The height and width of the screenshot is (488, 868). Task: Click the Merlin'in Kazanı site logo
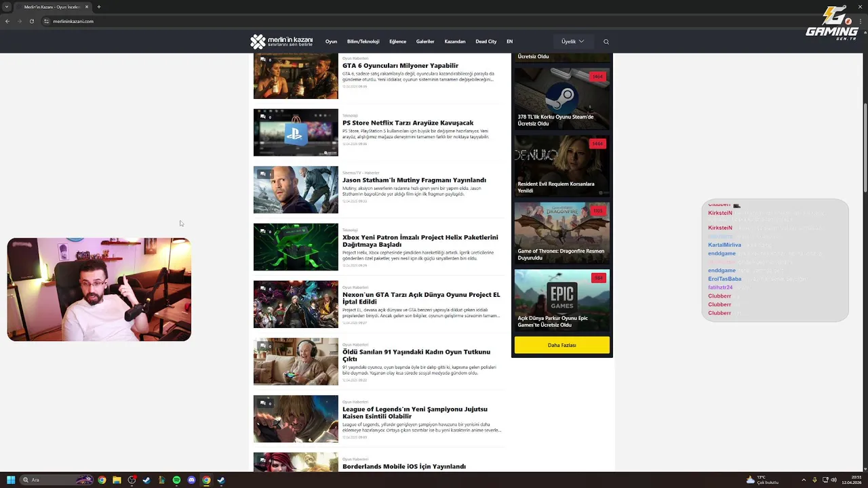tap(281, 41)
